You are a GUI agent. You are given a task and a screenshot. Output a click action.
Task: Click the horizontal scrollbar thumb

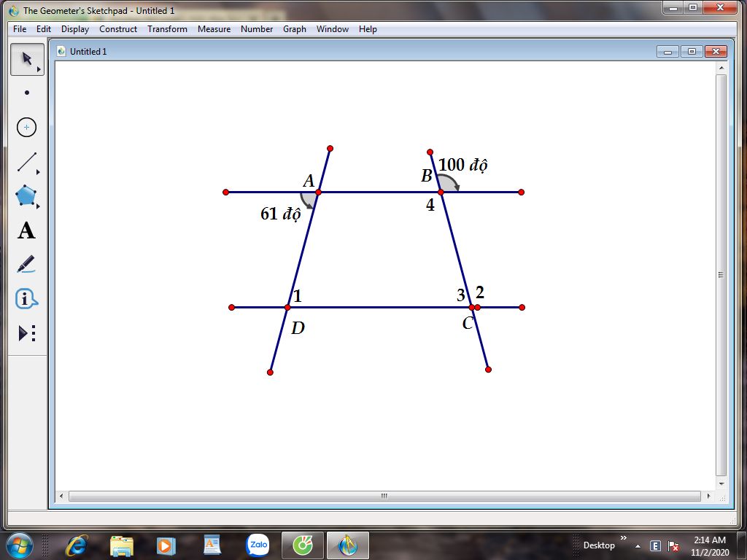click(384, 496)
